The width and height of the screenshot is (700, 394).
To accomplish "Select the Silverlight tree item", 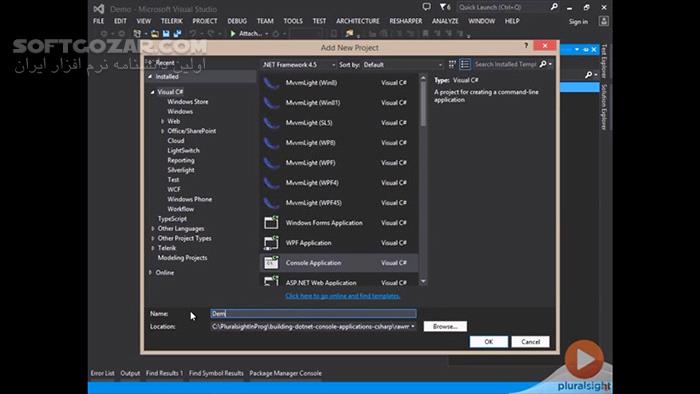I will [x=181, y=170].
